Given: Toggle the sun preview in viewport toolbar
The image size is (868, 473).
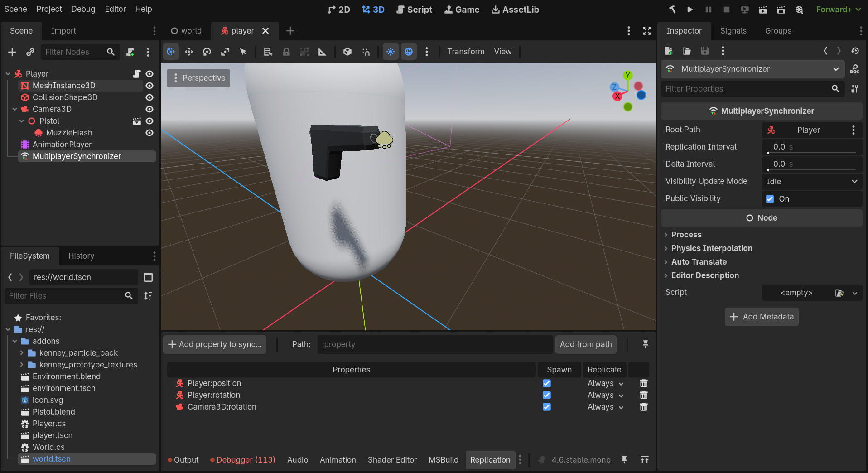Looking at the screenshot, I should tap(390, 52).
